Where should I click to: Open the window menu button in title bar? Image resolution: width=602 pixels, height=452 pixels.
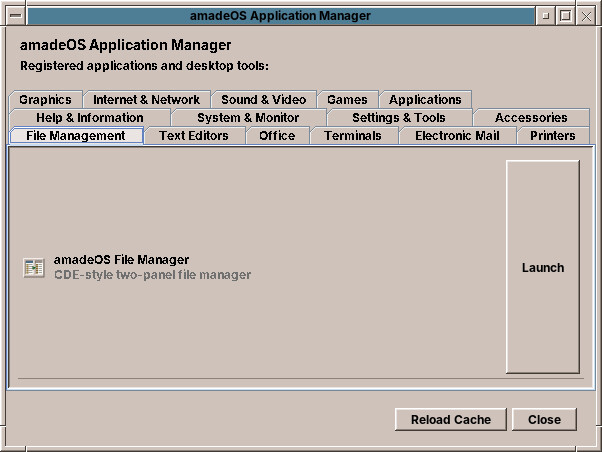[x=16, y=16]
